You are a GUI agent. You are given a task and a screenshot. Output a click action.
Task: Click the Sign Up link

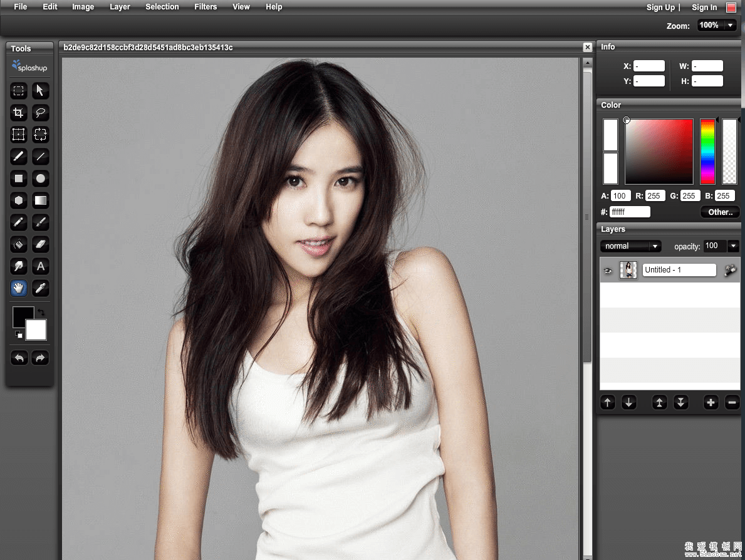[x=660, y=8]
